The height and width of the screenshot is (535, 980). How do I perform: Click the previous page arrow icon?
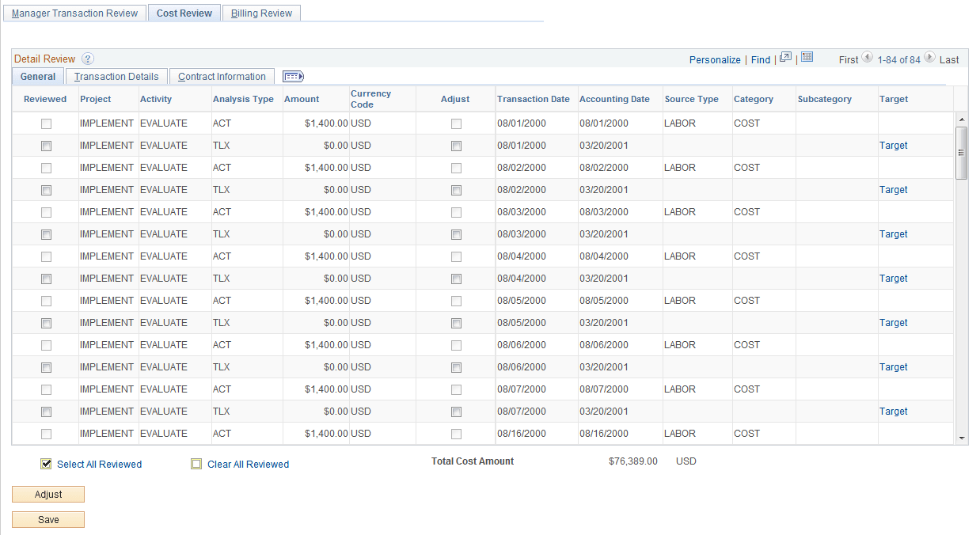pyautogui.click(x=868, y=58)
